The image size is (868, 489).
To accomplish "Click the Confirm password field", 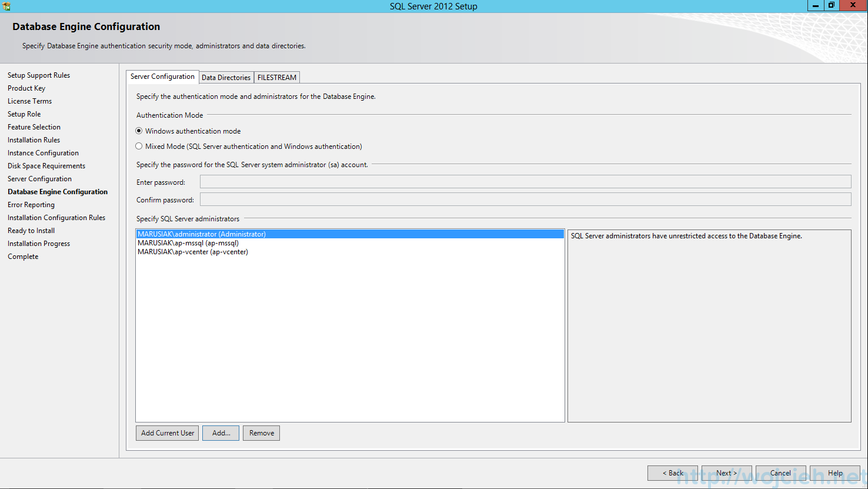I will click(526, 199).
